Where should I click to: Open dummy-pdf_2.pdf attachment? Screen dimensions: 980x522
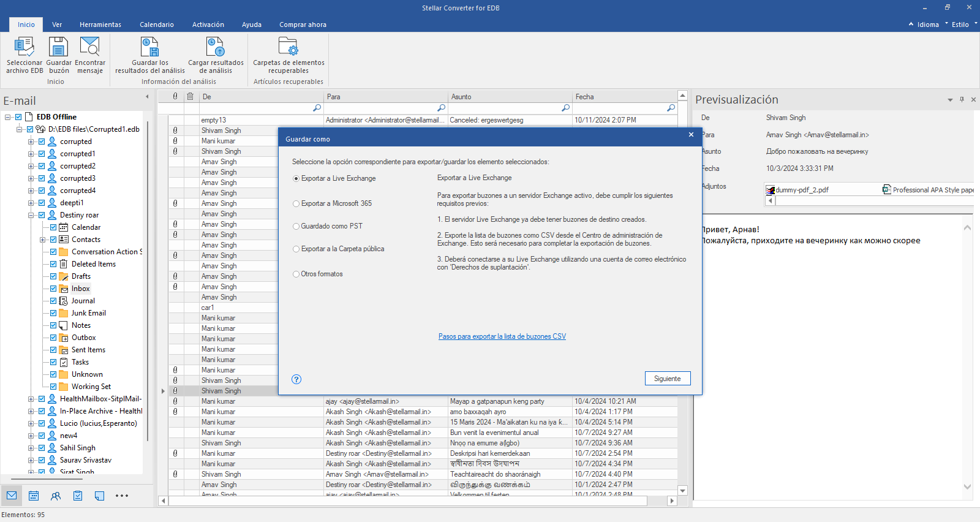pyautogui.click(x=797, y=190)
